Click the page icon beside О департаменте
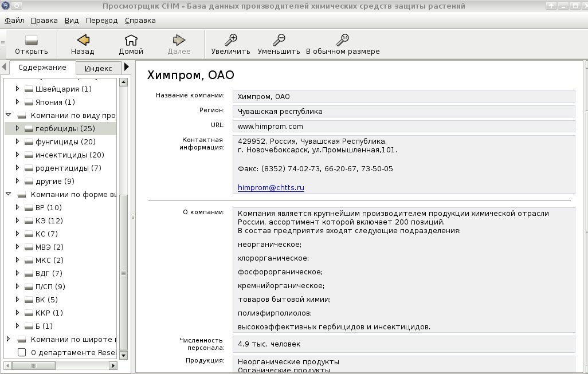This screenshot has height=374, width=588. coord(22,352)
